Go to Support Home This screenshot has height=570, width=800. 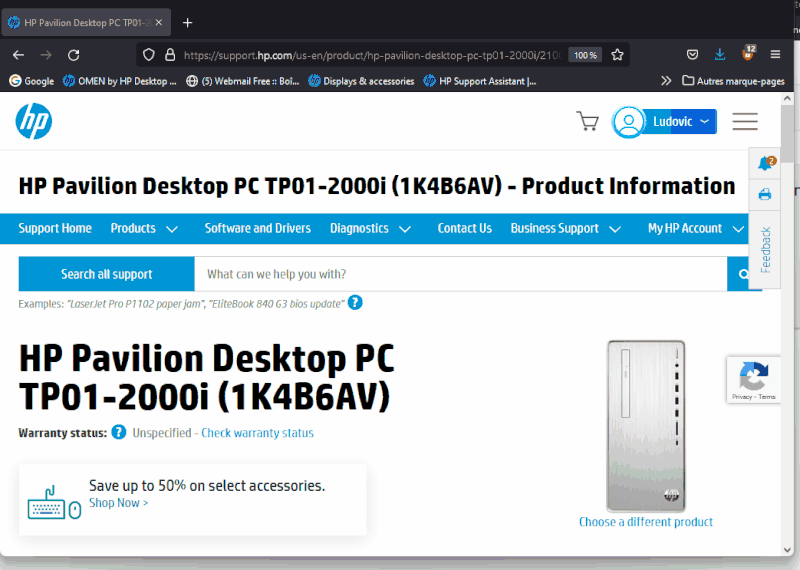tap(55, 228)
